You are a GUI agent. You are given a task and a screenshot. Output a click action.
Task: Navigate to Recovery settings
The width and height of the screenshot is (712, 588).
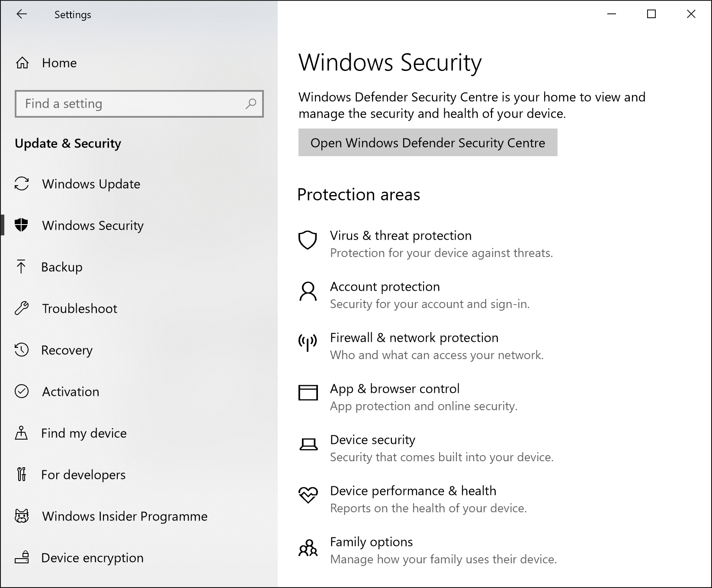click(x=67, y=350)
